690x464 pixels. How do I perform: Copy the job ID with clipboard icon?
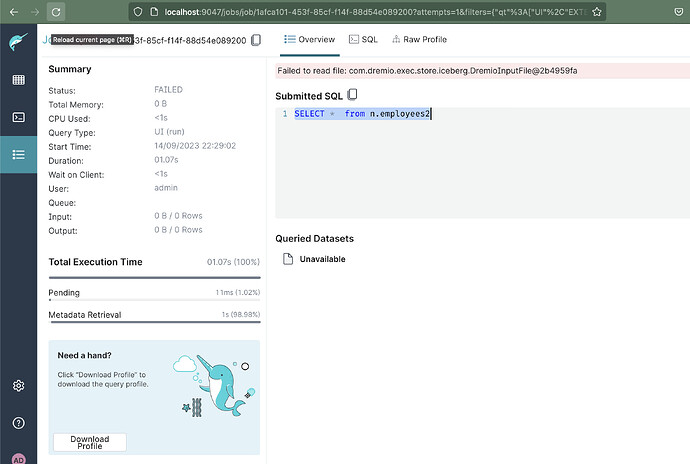tap(256, 40)
